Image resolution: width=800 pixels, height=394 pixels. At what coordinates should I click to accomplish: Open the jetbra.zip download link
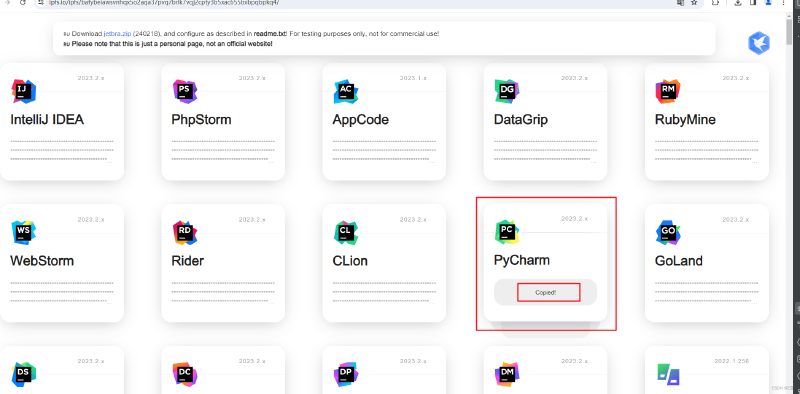pos(117,34)
